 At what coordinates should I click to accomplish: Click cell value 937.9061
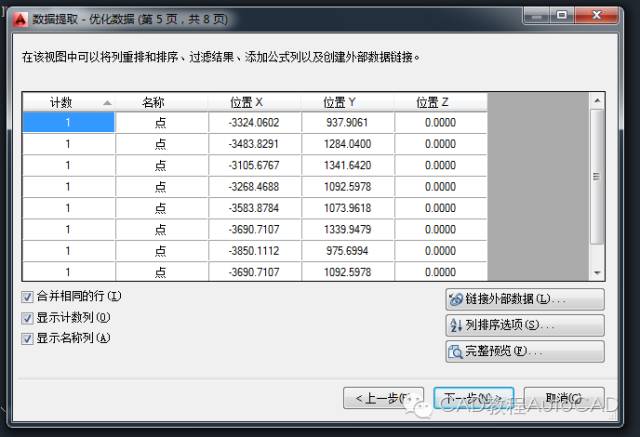[347, 122]
